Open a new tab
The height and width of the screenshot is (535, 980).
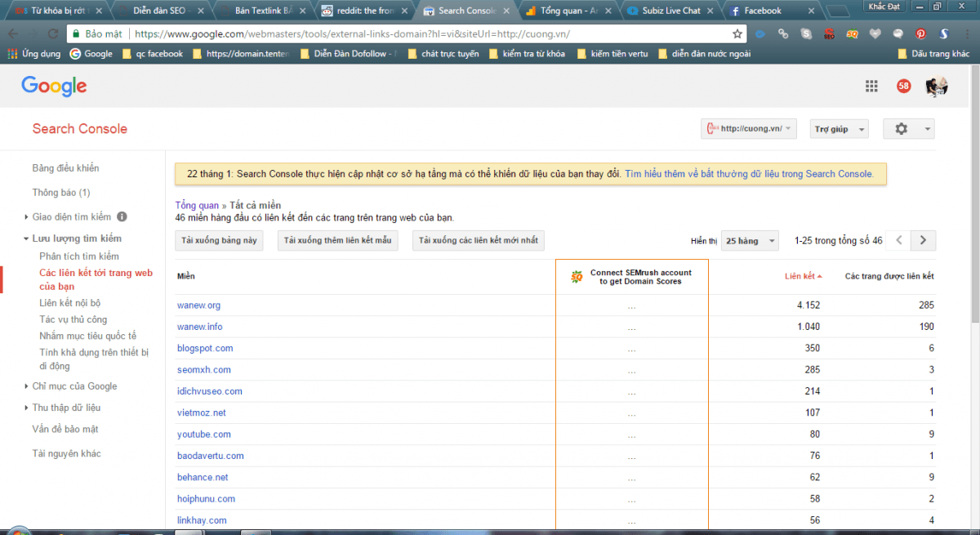[x=837, y=11]
